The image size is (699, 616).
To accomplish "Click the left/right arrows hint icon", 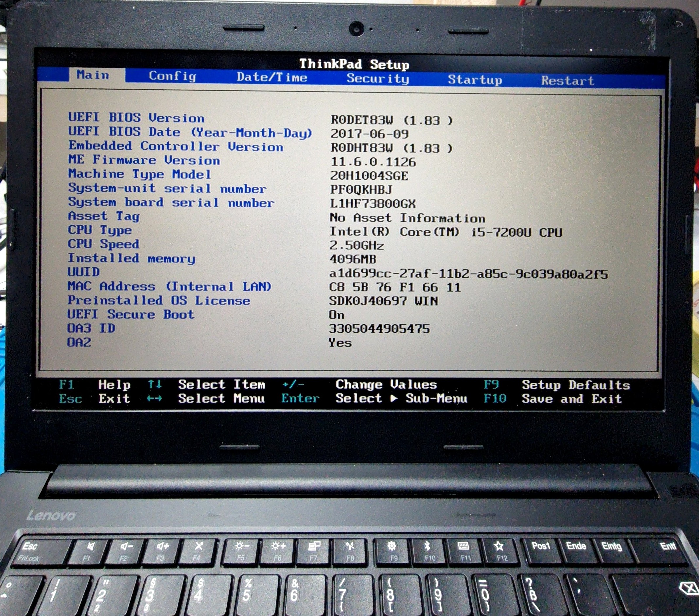I will tap(154, 398).
